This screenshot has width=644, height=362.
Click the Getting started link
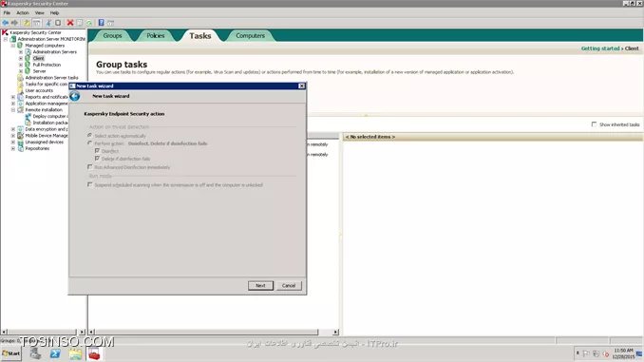600,48
